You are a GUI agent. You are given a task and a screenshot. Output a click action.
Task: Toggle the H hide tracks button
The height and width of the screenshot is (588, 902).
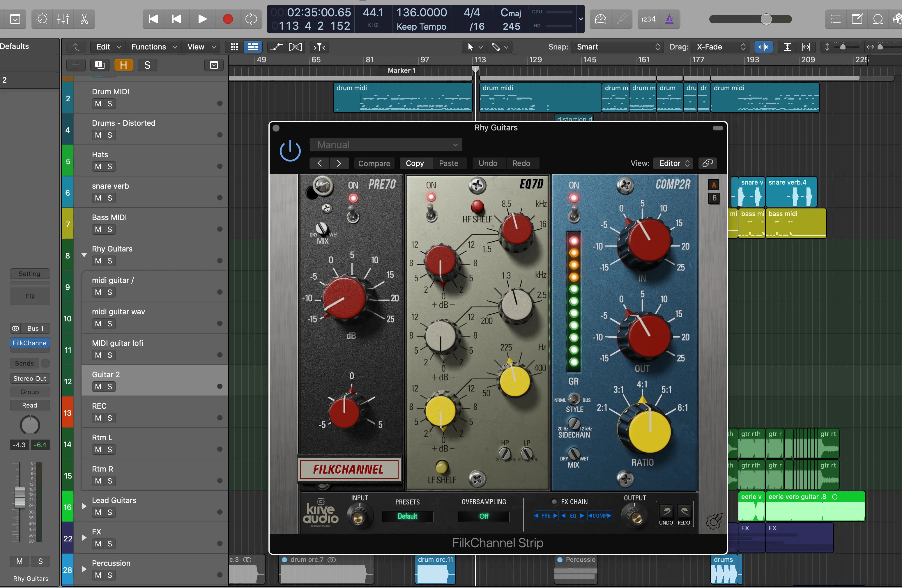point(123,65)
